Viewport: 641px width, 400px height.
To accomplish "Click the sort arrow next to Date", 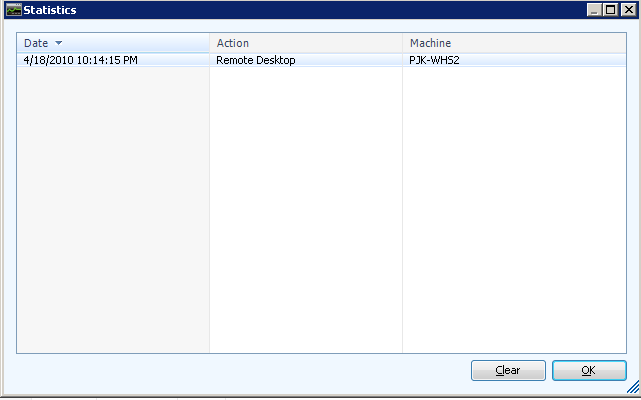I will [x=59, y=43].
